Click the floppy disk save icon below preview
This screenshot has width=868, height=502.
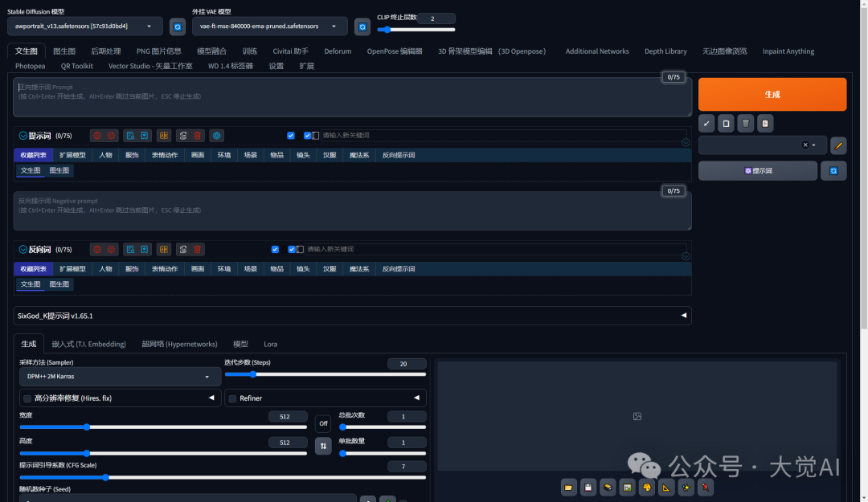click(x=588, y=488)
